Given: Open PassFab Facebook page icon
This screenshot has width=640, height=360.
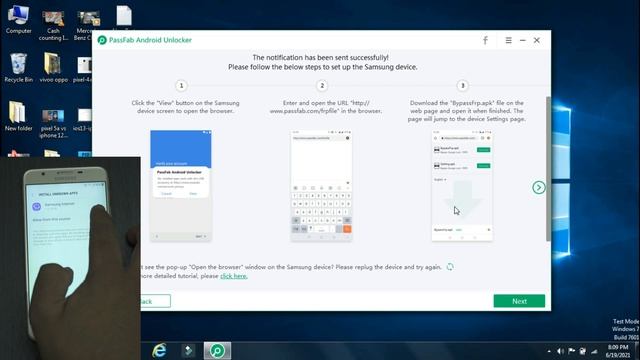Looking at the screenshot, I should 485,40.
